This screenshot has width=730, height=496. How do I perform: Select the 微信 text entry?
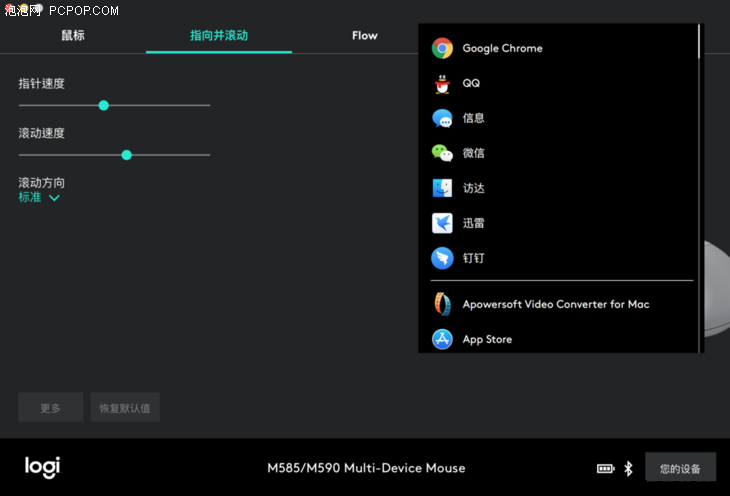pyautogui.click(x=473, y=153)
